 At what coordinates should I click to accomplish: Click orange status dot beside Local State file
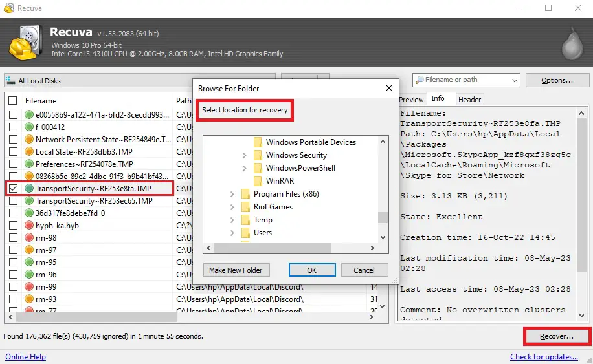click(x=29, y=152)
